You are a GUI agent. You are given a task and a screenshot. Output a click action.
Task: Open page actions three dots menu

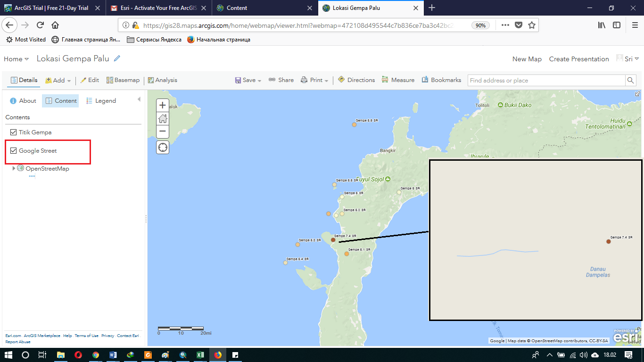click(x=505, y=25)
